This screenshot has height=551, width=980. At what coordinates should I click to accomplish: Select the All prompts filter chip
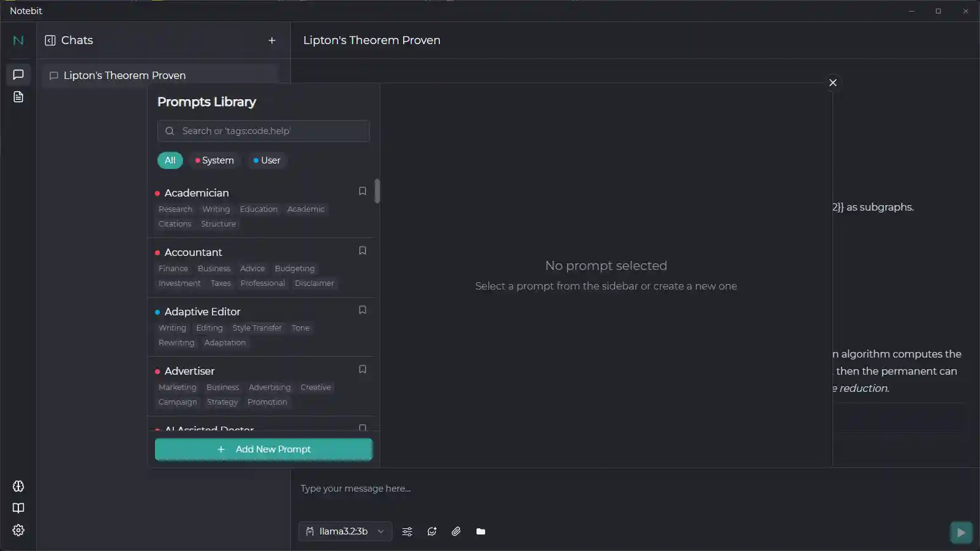[x=170, y=160]
